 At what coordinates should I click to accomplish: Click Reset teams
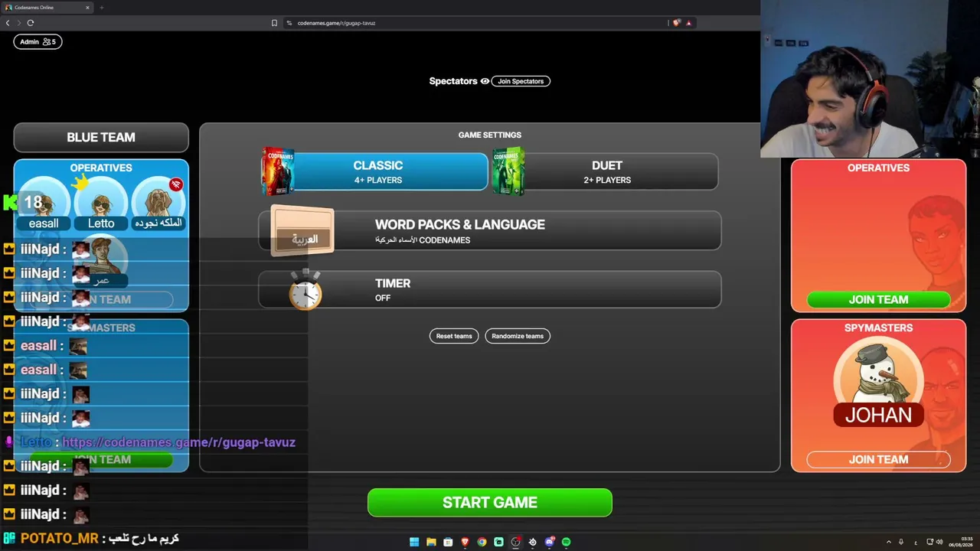click(x=454, y=336)
